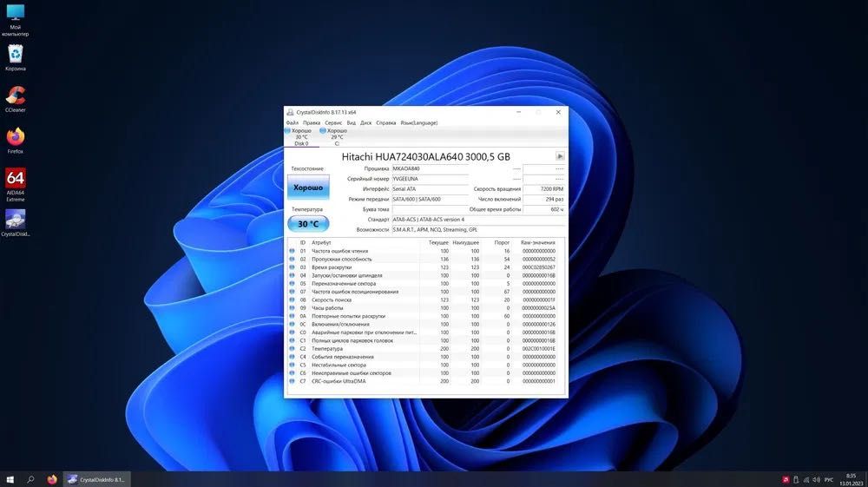This screenshot has width=868, height=487.
Task: Click the USB safely remove tray icon
Action: (796, 480)
